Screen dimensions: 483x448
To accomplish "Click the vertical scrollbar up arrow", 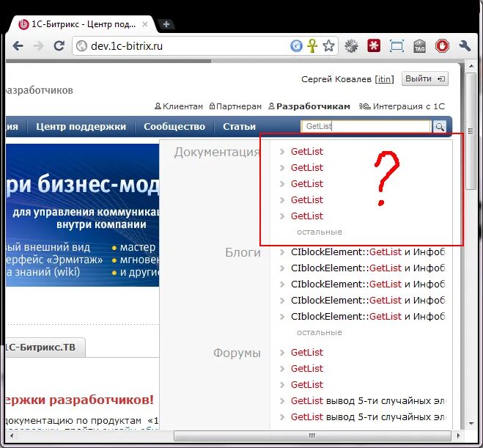I will [x=471, y=66].
